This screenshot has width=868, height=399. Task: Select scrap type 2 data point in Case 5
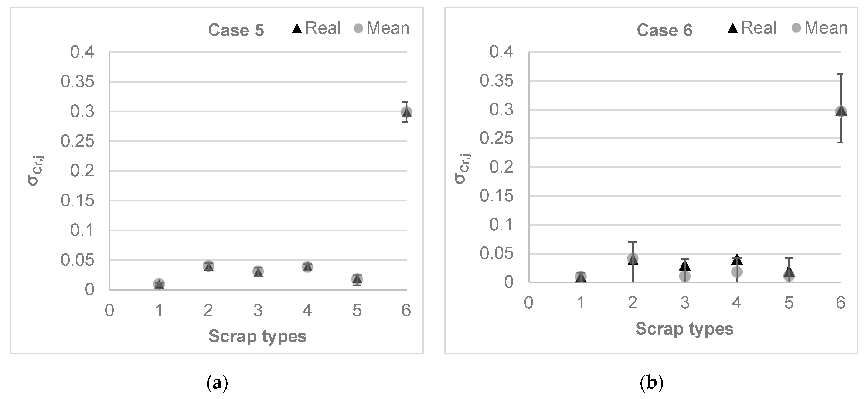pyautogui.click(x=209, y=266)
